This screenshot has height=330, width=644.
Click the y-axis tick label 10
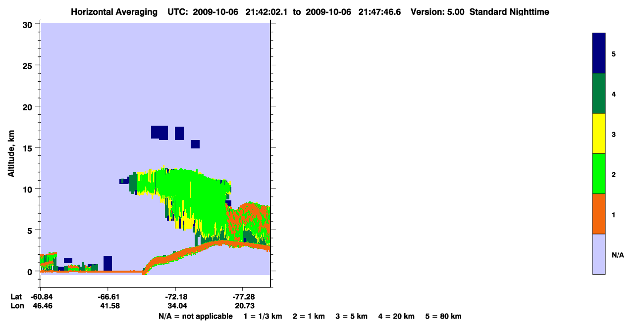29,189
